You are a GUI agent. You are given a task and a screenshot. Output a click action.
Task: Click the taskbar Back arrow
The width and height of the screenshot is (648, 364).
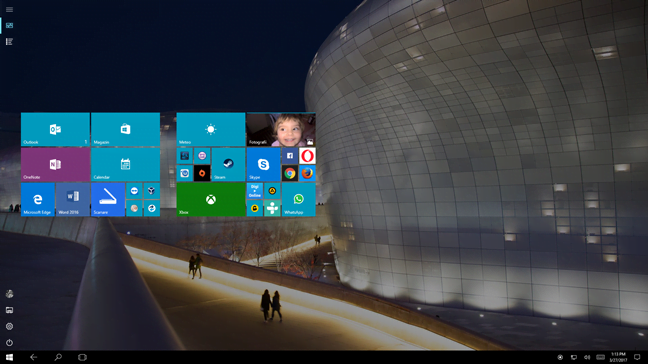33,357
